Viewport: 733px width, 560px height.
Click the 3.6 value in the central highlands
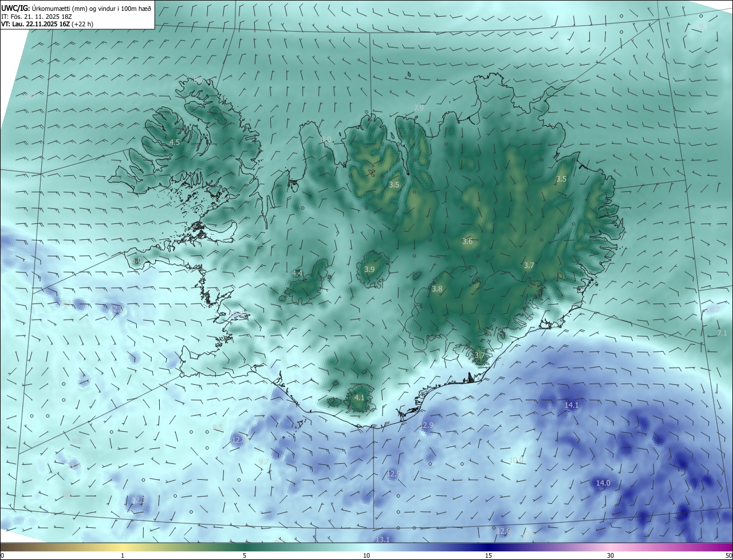[x=467, y=242]
